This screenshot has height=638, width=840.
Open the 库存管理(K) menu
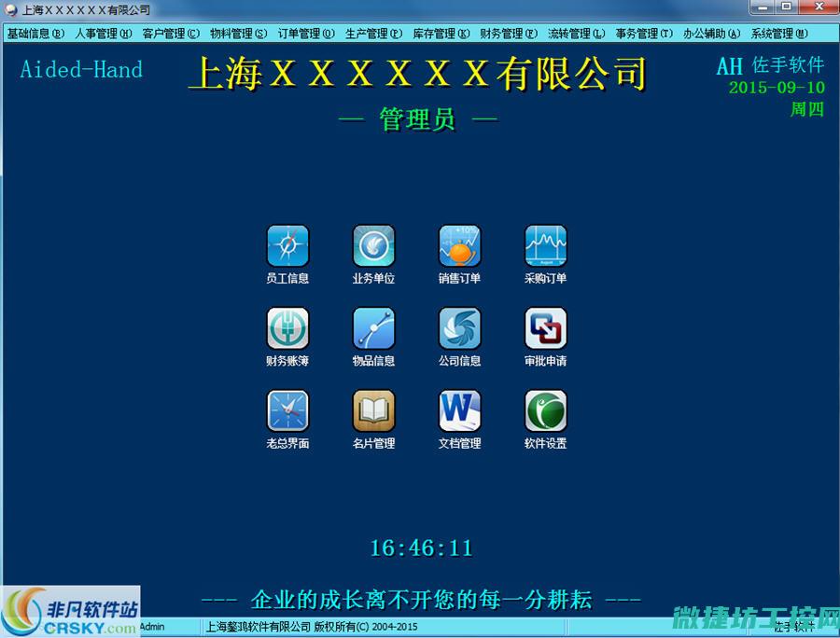[x=441, y=34]
